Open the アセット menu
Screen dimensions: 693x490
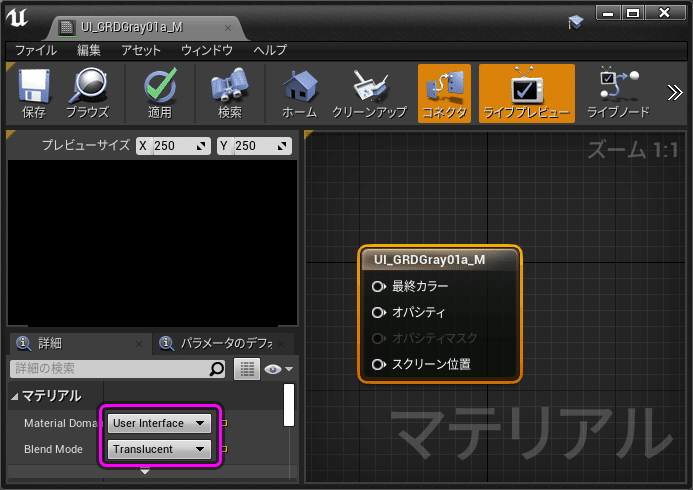coord(141,50)
